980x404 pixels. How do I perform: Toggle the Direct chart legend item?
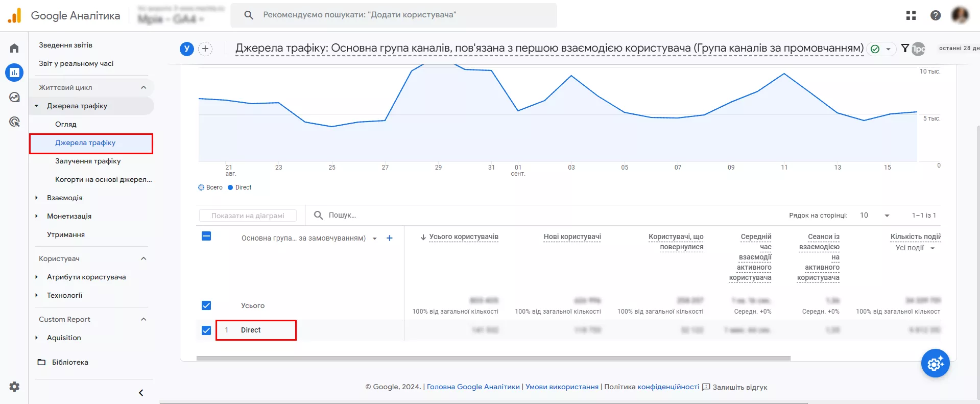coord(240,187)
